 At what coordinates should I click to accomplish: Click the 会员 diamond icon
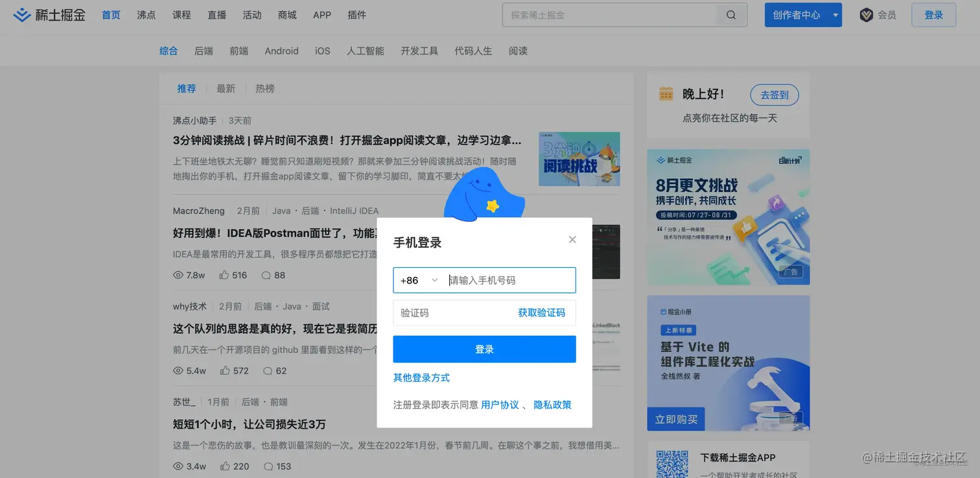[x=867, y=14]
